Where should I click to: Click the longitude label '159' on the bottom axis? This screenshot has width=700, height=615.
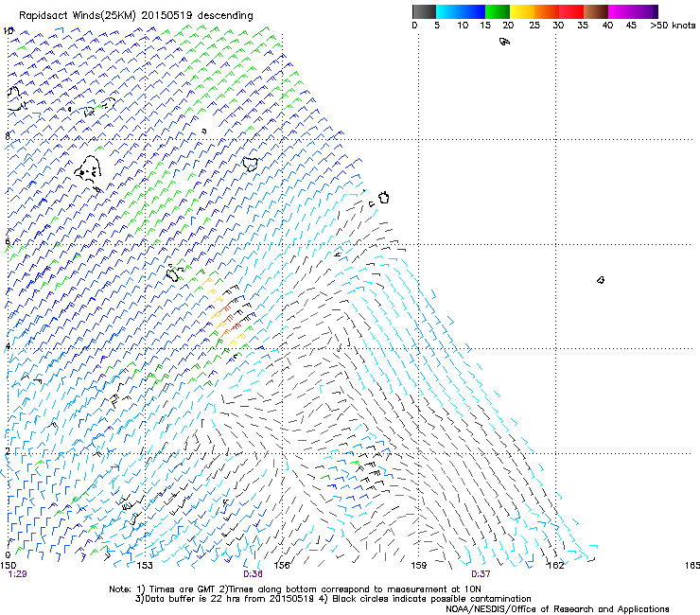419,566
